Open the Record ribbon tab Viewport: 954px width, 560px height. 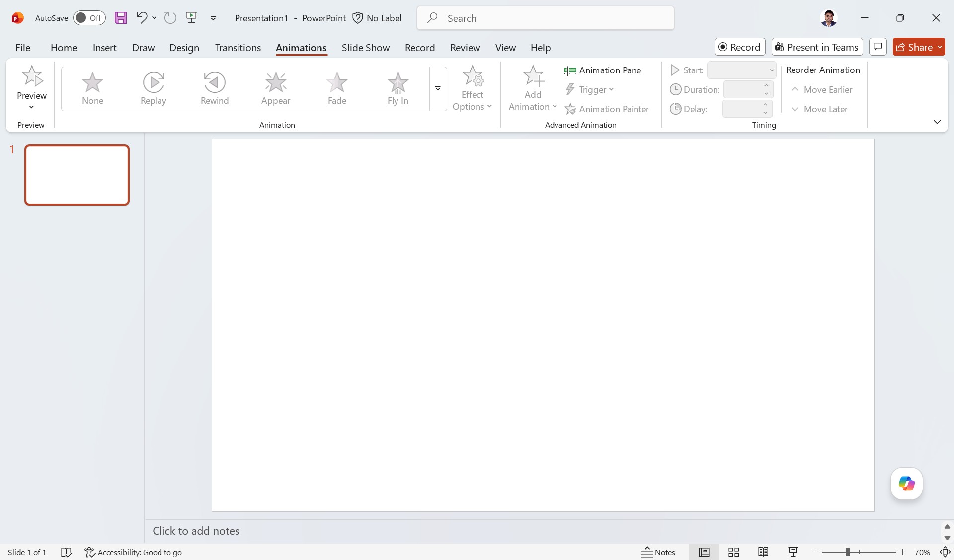[419, 48]
